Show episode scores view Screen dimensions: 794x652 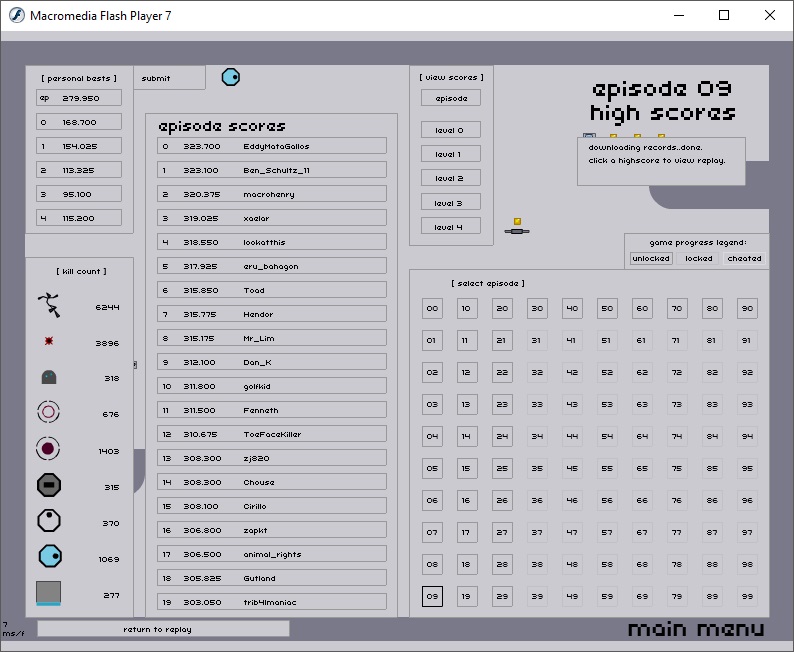(x=450, y=98)
